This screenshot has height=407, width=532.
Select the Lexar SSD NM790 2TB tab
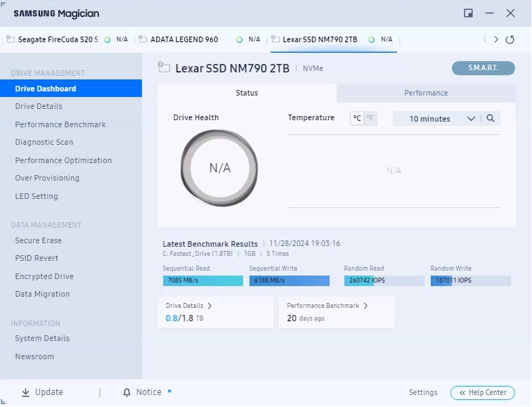coord(334,39)
